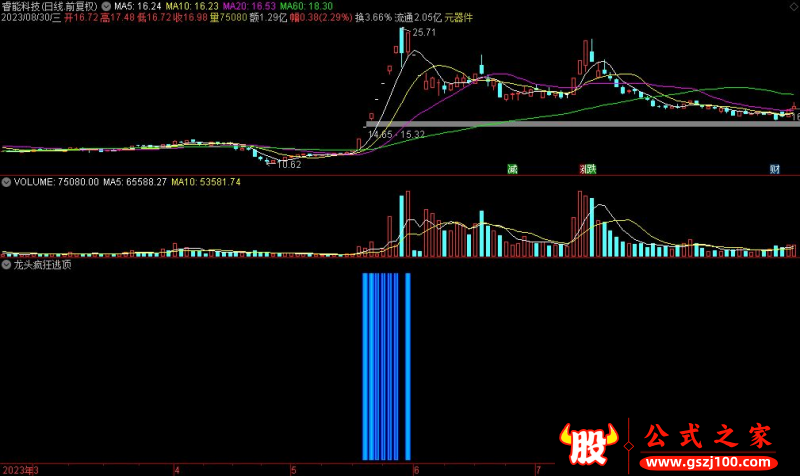Click the turnover rate 换3.66%
The image size is (800, 476).
pyautogui.click(x=373, y=18)
